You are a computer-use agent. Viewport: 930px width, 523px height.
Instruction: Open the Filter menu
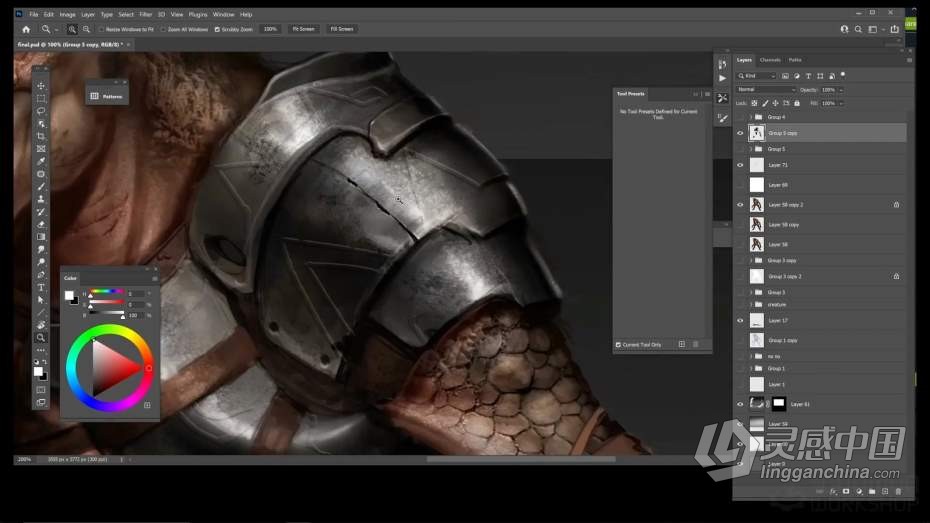[x=145, y=14]
